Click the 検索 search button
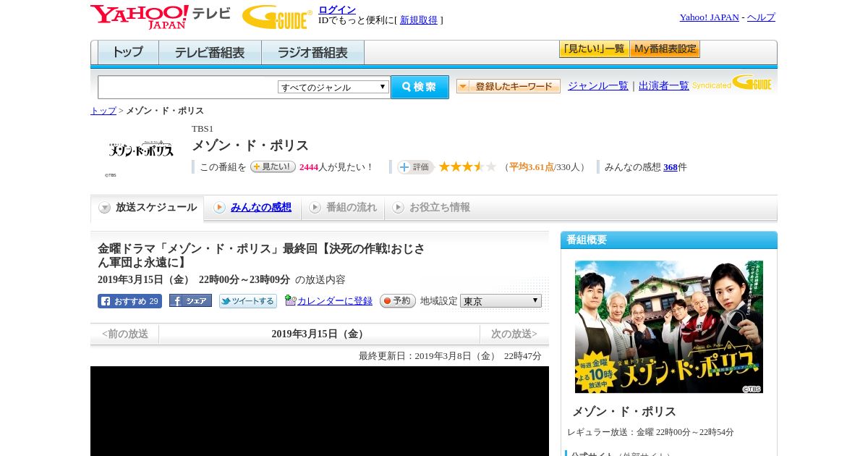The image size is (868, 456). [420, 87]
